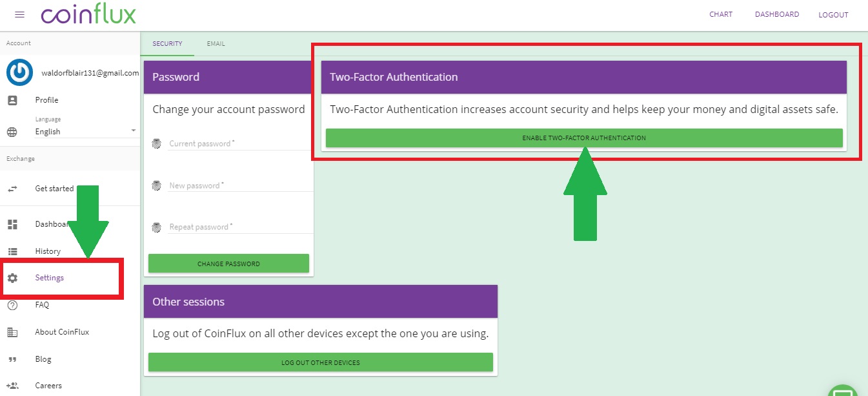
Task: Switch to the Email tab
Action: click(216, 44)
